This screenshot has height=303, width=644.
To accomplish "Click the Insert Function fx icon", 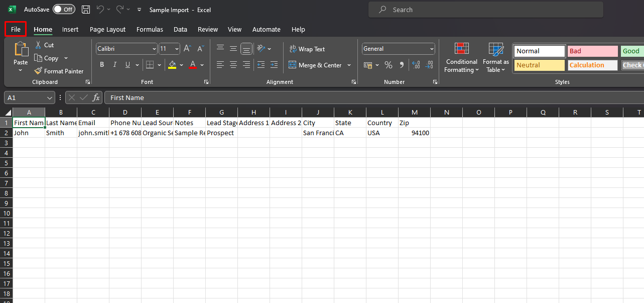I will (x=96, y=97).
